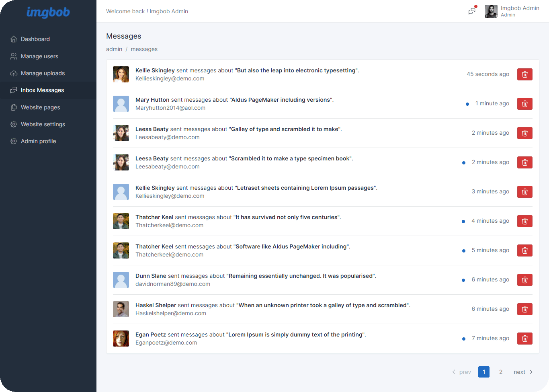Delete Mary Hutton's message
Screen dimensions: 549x392
(525, 104)
